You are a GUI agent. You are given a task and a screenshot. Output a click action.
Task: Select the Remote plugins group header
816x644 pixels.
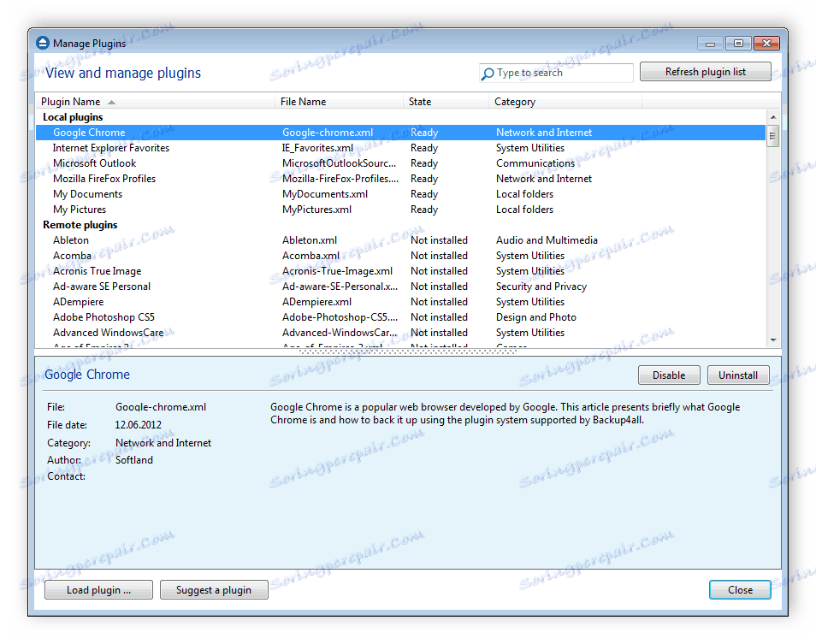point(80,225)
